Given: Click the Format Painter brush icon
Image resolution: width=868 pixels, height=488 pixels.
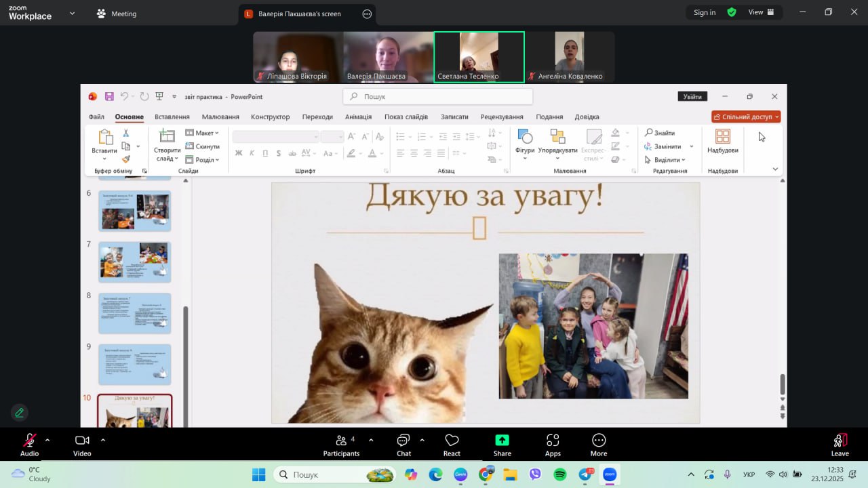Looking at the screenshot, I should 125,159.
